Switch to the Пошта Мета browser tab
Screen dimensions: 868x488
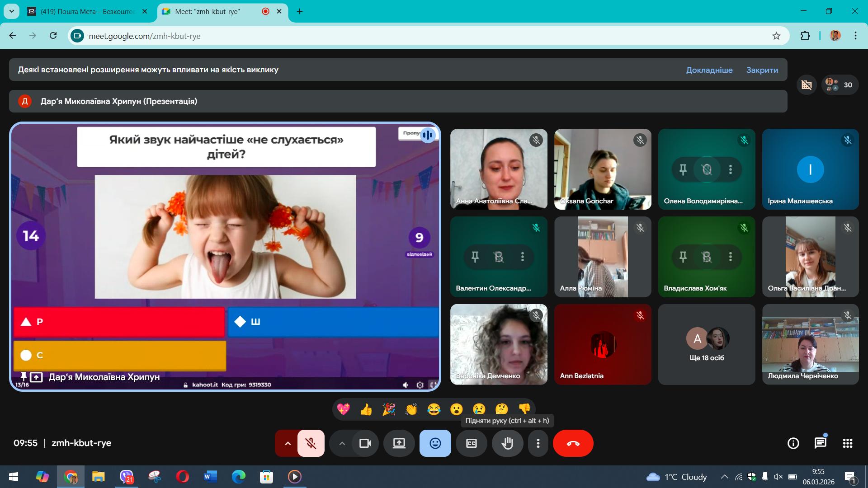87,11
